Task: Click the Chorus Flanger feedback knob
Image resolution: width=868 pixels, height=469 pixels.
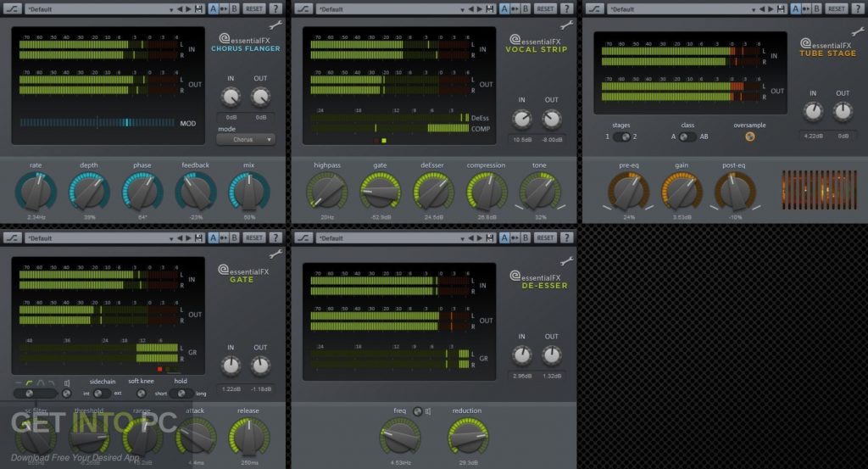Action: click(x=196, y=192)
